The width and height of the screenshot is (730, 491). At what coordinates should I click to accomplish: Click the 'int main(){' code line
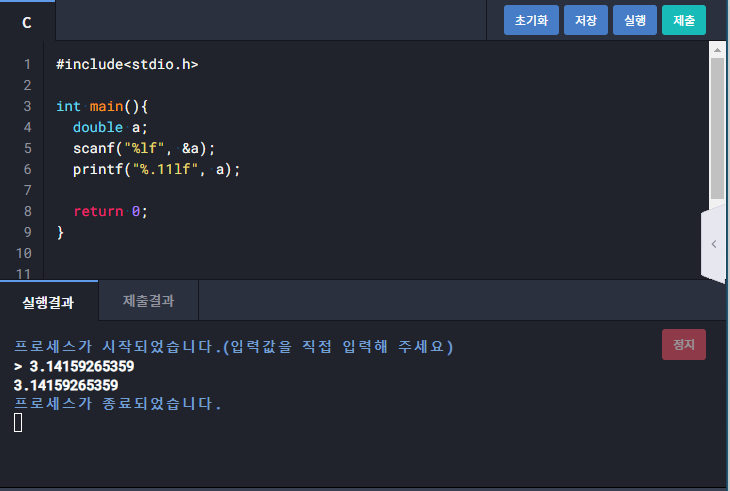(x=102, y=106)
